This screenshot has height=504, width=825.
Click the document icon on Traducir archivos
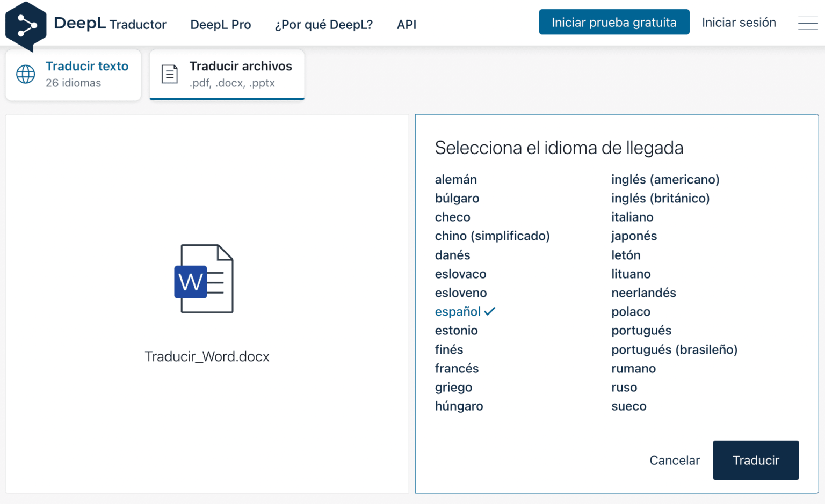tap(169, 74)
